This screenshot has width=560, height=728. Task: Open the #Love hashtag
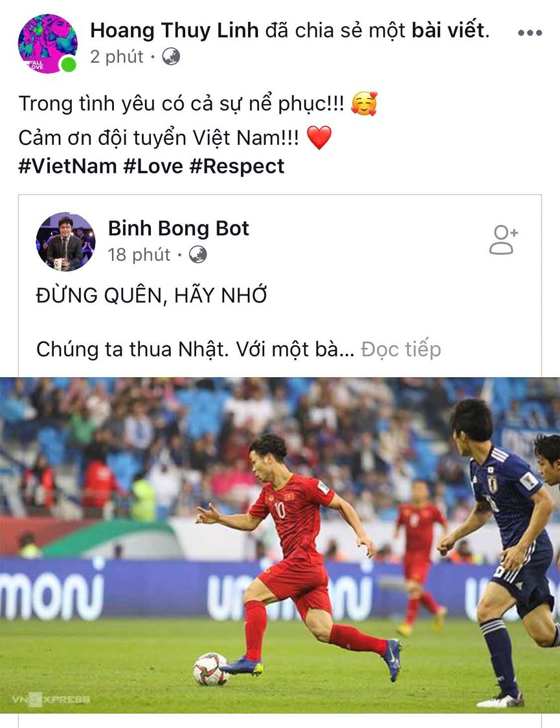tap(153, 166)
